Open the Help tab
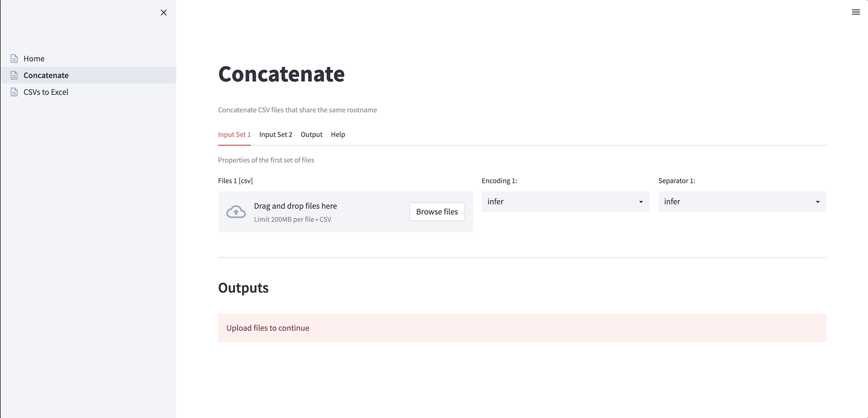This screenshot has height=418, width=868. coord(338,134)
